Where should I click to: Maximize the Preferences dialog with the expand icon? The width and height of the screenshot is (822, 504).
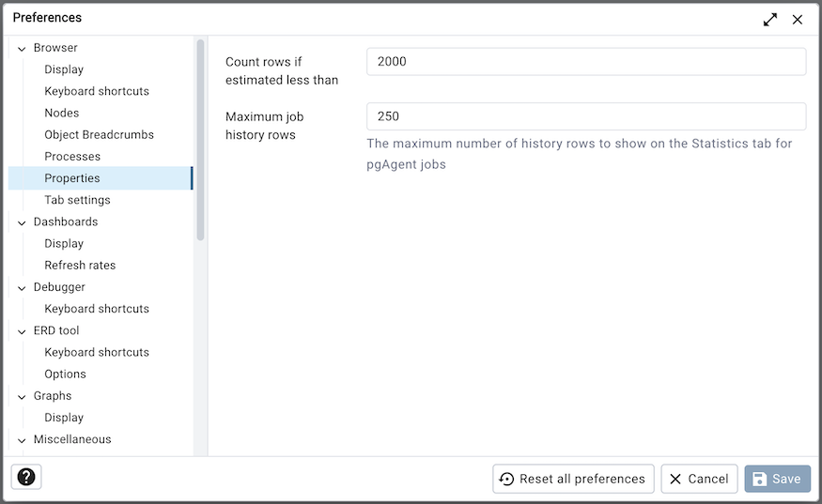click(770, 19)
